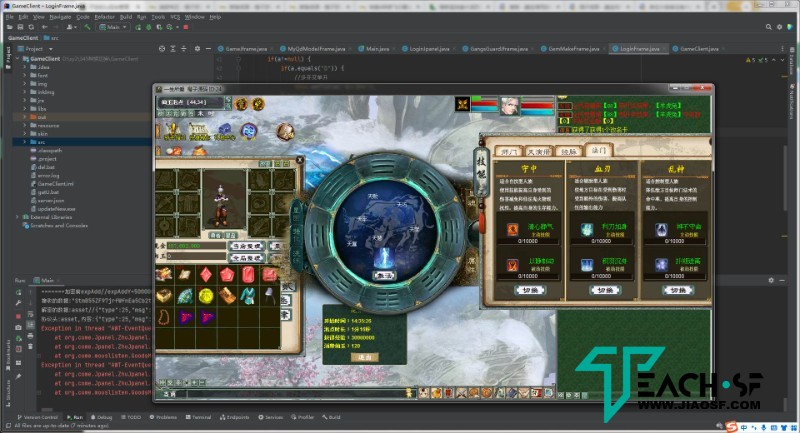
Task: Open the Problems tool window
Action: [163, 417]
